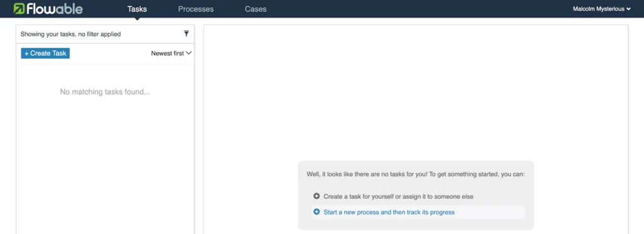Click the active-tab pointer beneath Tasks
Viewport: 644px width, 234px height.
tap(137, 18)
